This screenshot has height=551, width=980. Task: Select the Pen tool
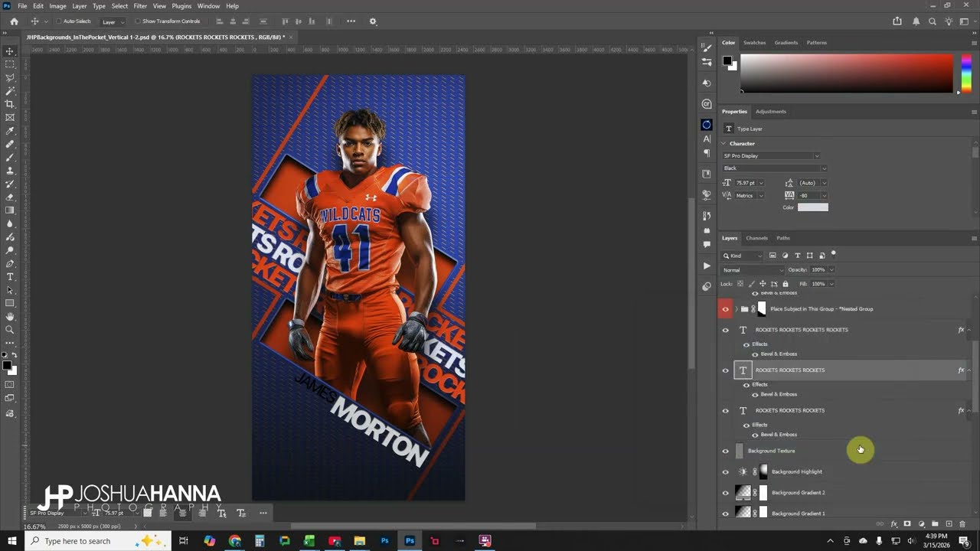(x=10, y=263)
